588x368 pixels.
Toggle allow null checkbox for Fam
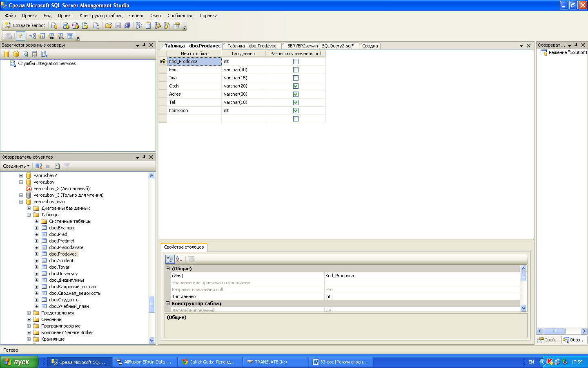coord(296,70)
